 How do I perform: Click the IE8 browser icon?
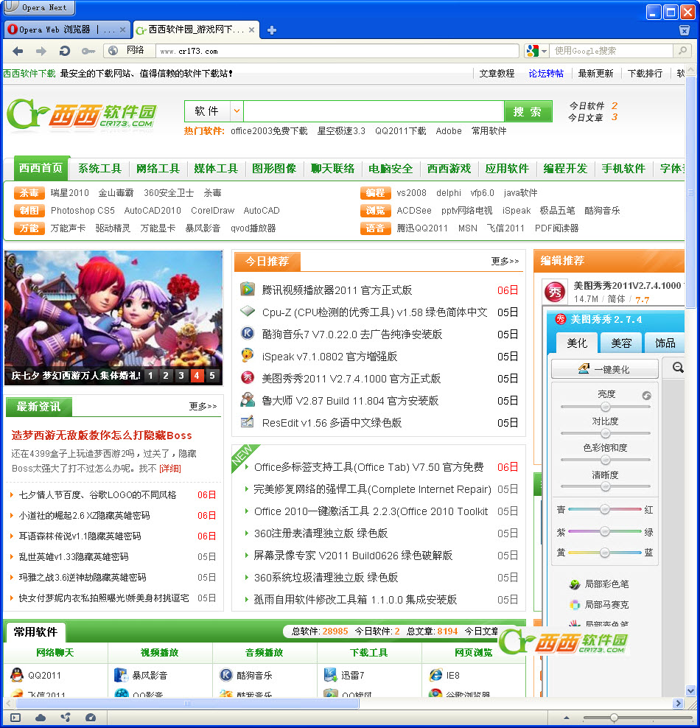(x=436, y=675)
